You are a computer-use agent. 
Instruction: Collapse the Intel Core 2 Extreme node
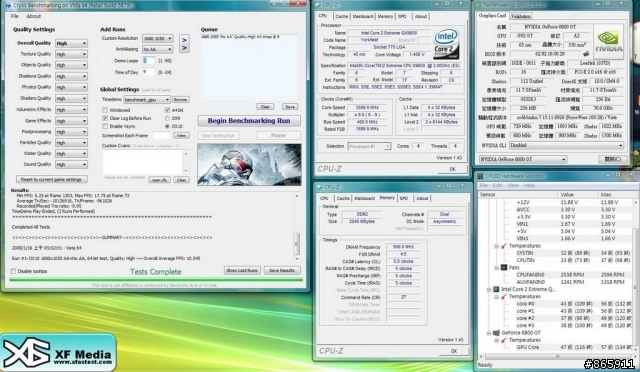(489, 290)
